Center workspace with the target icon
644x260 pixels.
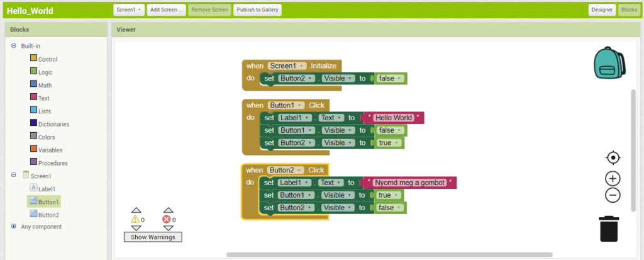[613, 157]
